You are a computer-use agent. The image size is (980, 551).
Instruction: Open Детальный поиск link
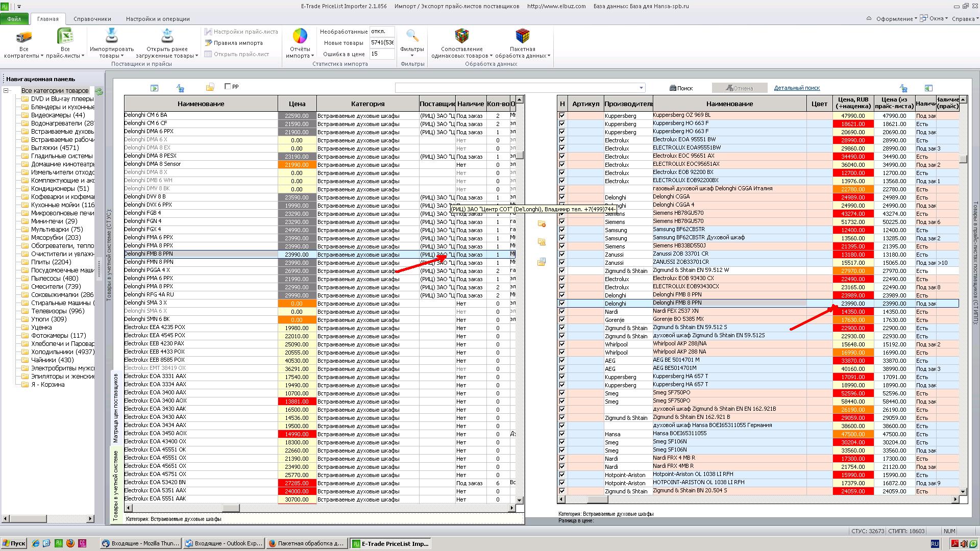tap(797, 88)
